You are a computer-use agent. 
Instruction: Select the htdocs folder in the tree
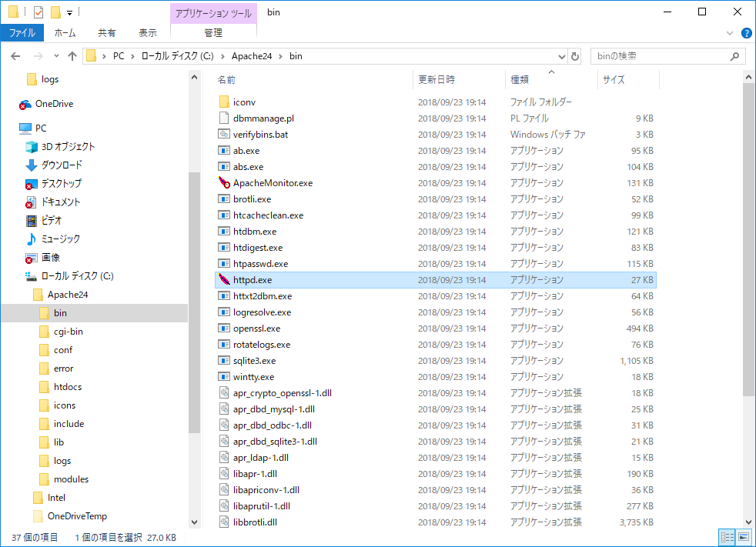pyautogui.click(x=67, y=387)
